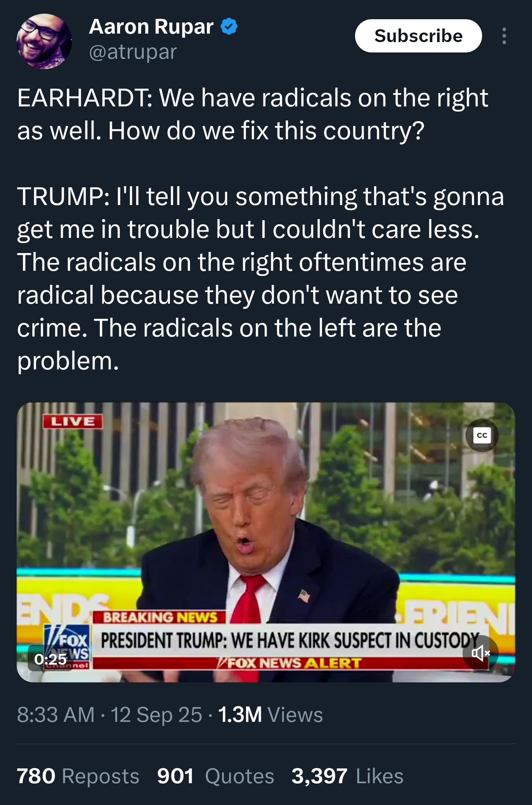Toggle closed captions with CC icon
The height and width of the screenshot is (805, 532).
[x=482, y=435]
